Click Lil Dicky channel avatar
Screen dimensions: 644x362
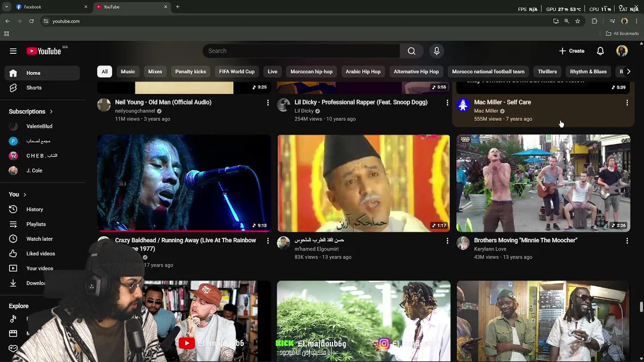coord(283,105)
